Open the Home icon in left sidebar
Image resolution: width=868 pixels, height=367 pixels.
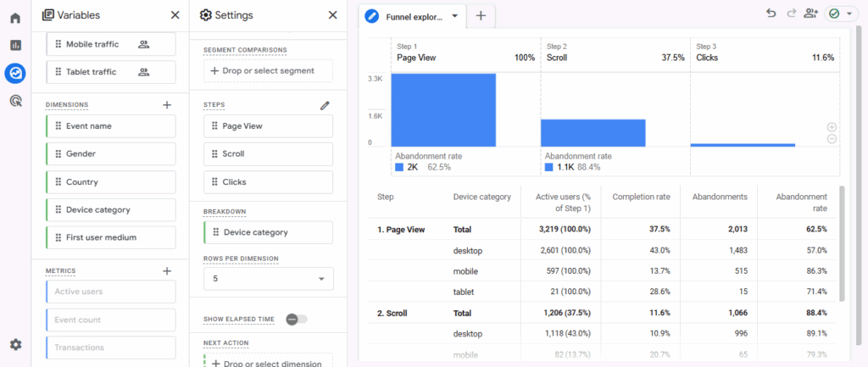15,18
